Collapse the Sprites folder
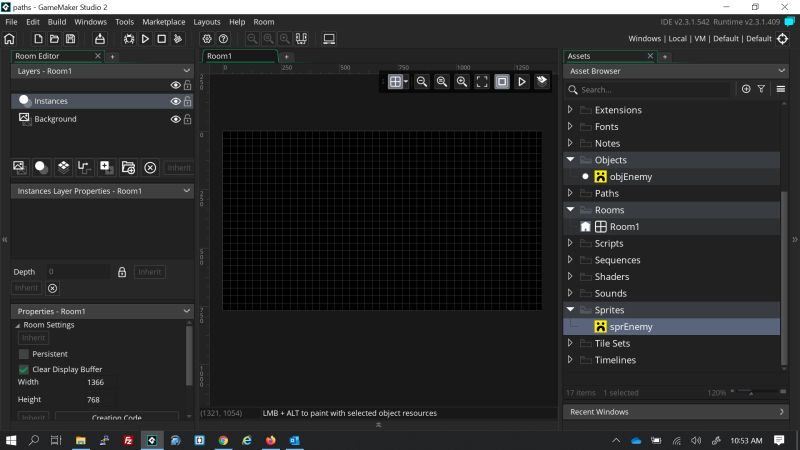 [570, 309]
